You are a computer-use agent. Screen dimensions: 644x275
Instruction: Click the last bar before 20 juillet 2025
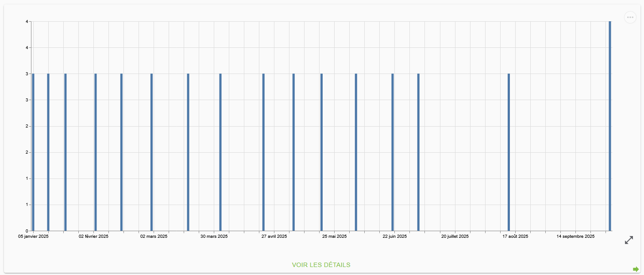[418, 152]
